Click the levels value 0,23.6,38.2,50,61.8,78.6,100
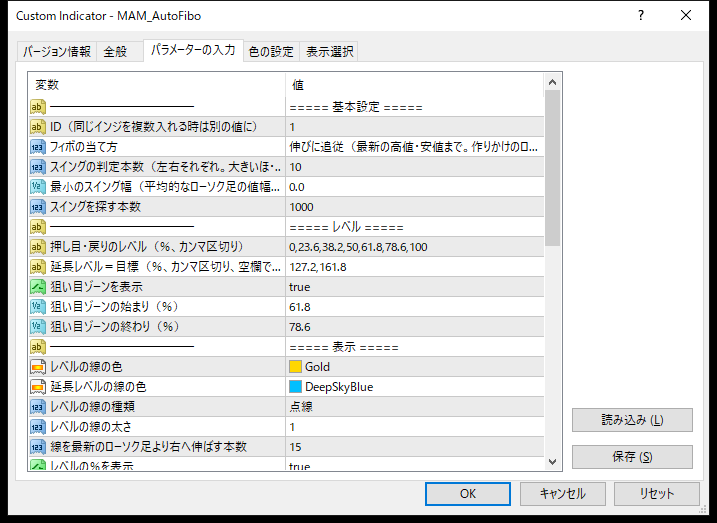The width and height of the screenshot is (717, 523). pos(415,247)
